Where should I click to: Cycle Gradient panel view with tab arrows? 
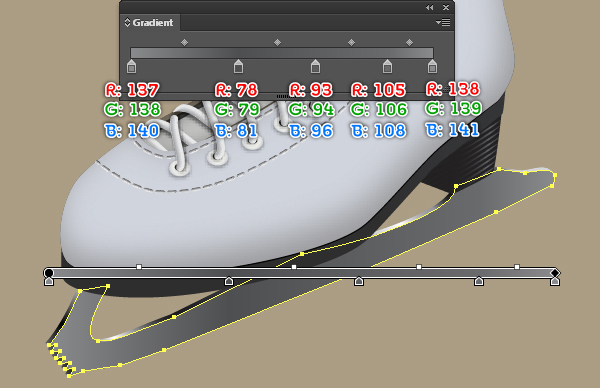coord(127,23)
